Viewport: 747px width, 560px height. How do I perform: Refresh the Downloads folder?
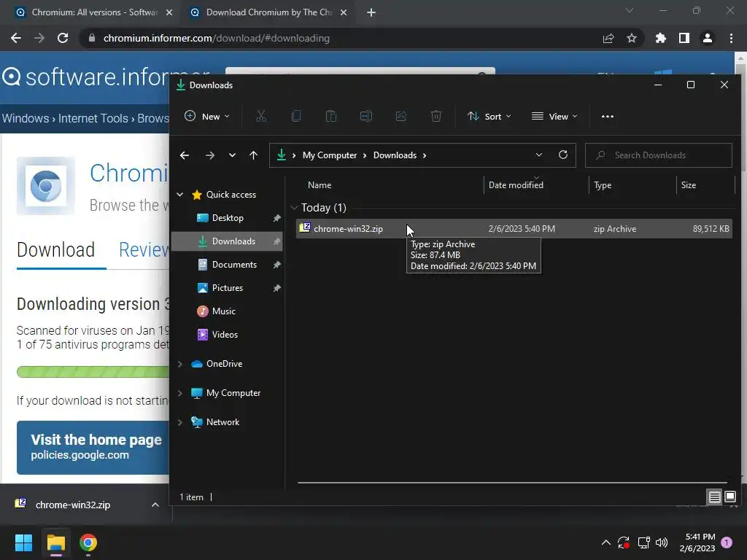coord(563,155)
